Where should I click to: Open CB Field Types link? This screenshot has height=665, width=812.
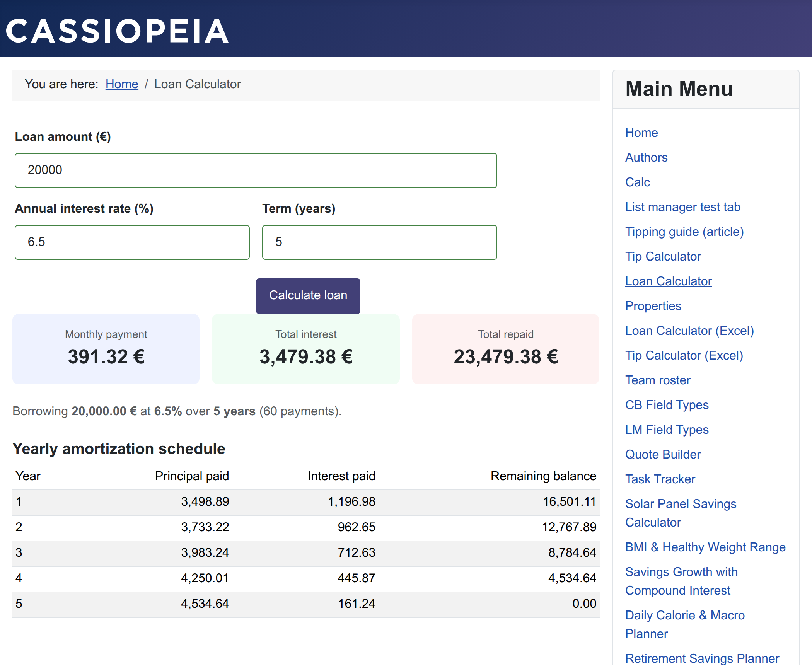click(x=667, y=405)
